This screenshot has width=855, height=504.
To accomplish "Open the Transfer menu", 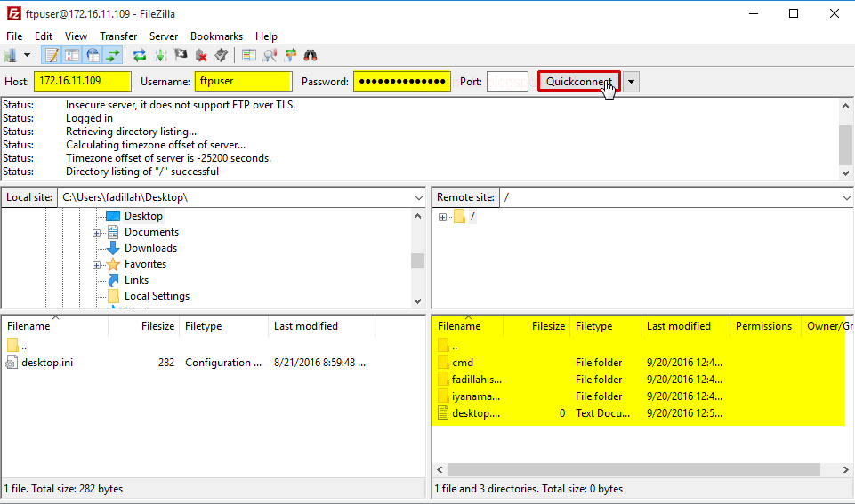I will pyautogui.click(x=118, y=36).
